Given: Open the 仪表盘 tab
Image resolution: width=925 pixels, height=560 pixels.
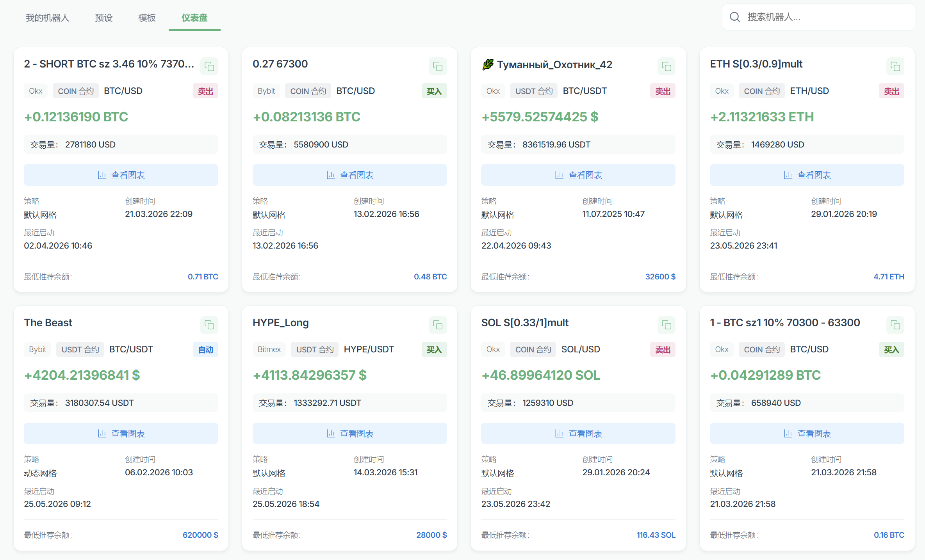Looking at the screenshot, I should (194, 18).
